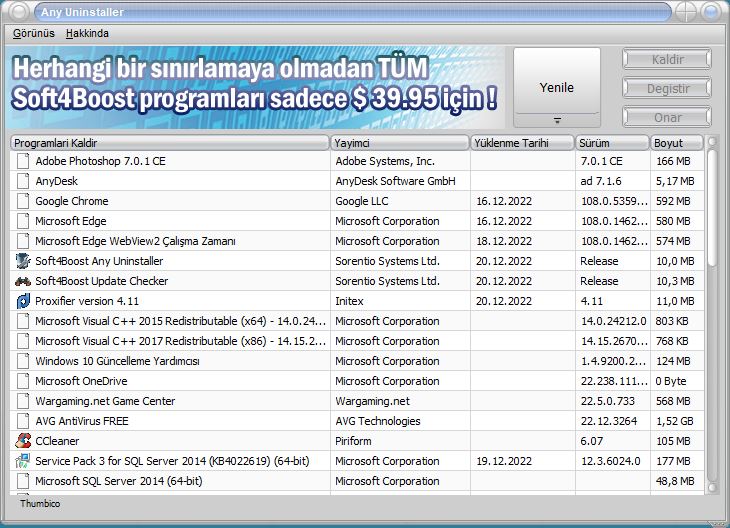Open the Görünüs menu
730x528 pixels.
pos(34,34)
